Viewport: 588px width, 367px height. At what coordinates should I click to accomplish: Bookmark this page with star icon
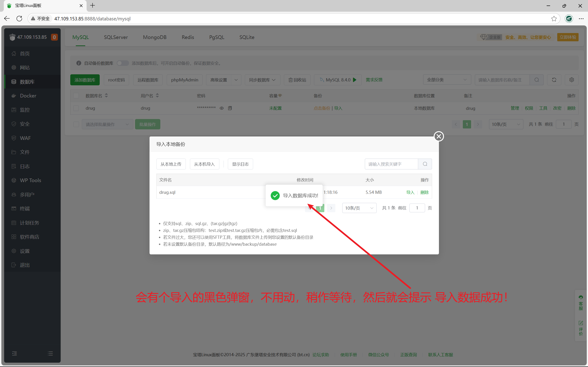(554, 19)
